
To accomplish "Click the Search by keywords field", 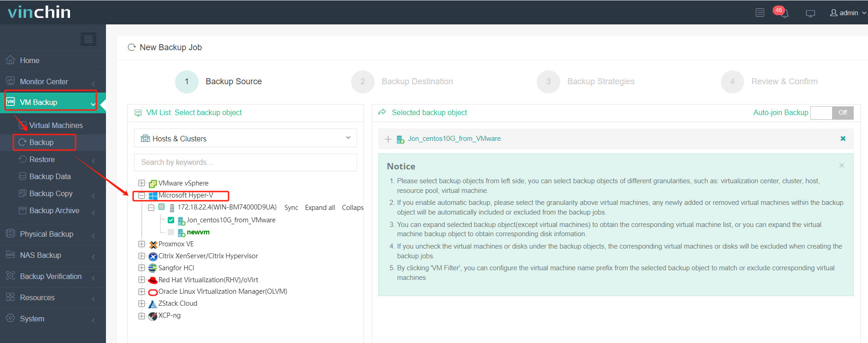I will click(246, 163).
